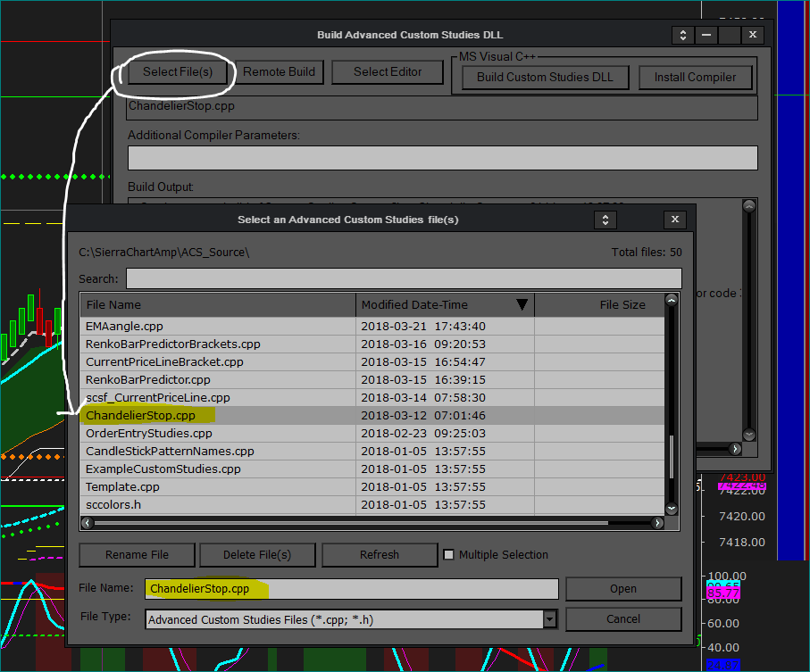Click the file list scroll left arrow

[x=87, y=523]
